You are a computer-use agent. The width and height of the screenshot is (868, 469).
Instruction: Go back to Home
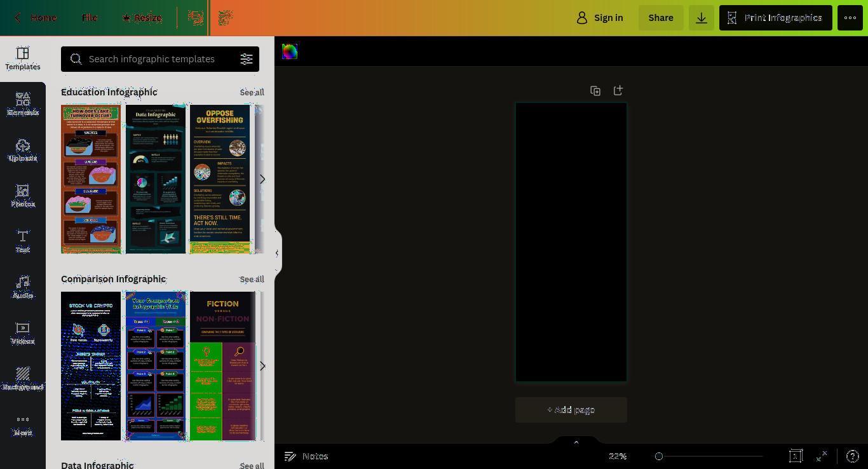click(x=36, y=18)
